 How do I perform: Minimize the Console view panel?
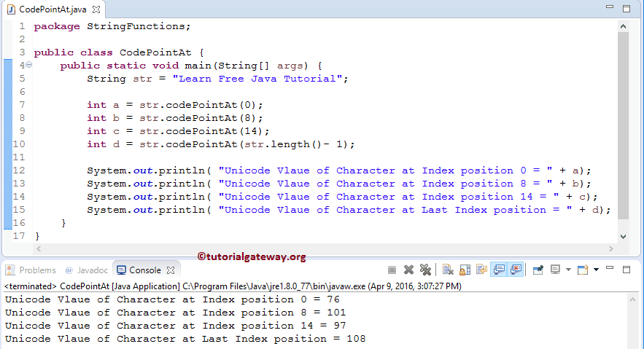tap(610, 268)
